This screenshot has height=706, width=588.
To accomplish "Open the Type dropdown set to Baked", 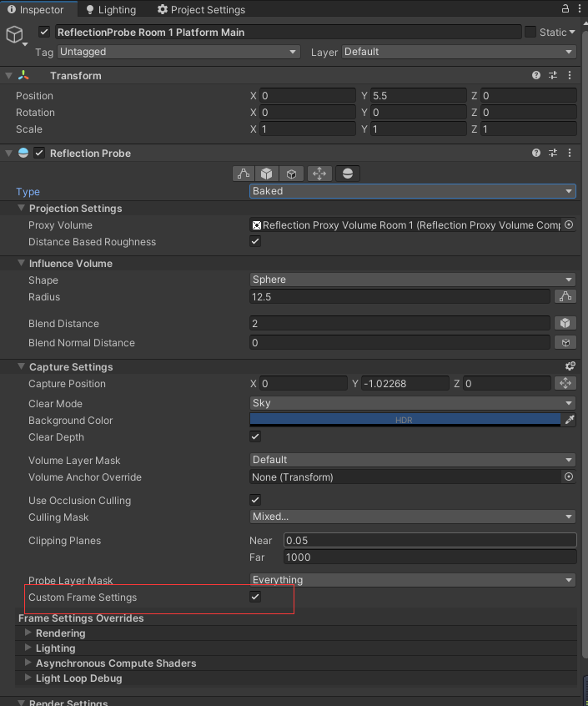I will [412, 191].
